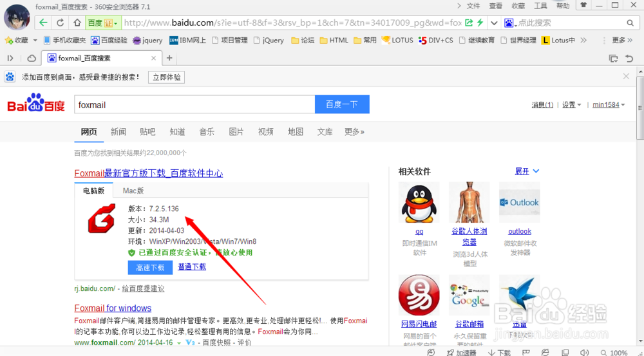
Task: Go back using the green back arrow
Action: pos(44,23)
